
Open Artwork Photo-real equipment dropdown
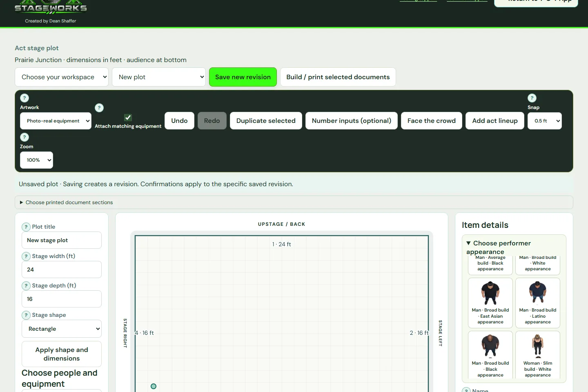click(x=56, y=121)
